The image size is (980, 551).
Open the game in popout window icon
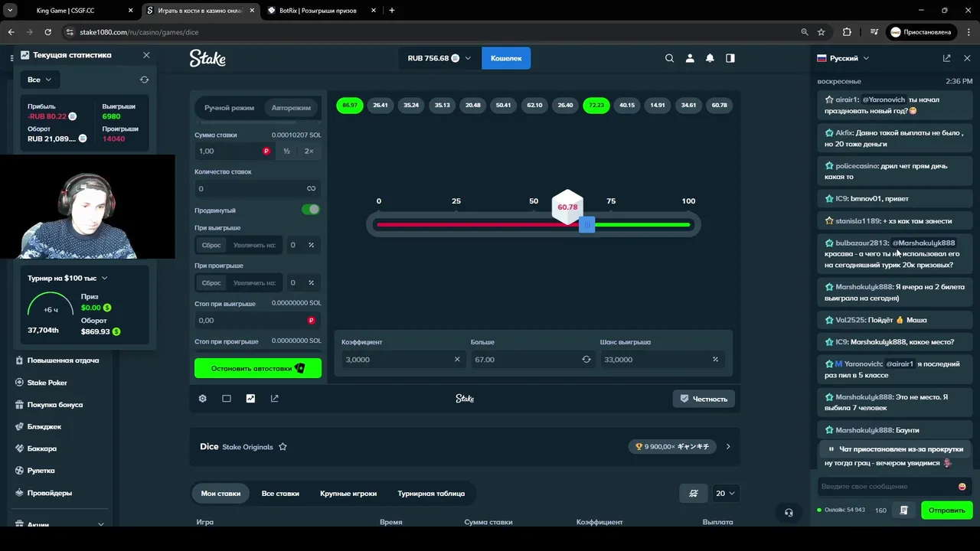(274, 399)
